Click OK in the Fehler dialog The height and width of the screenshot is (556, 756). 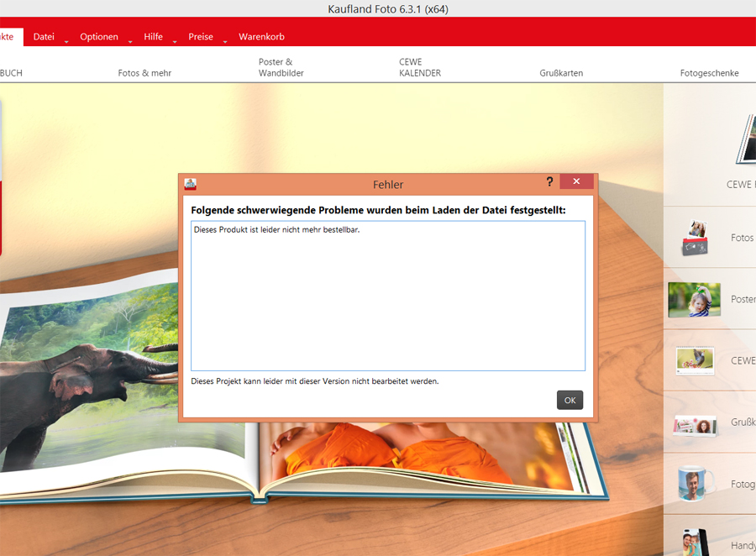coord(570,401)
